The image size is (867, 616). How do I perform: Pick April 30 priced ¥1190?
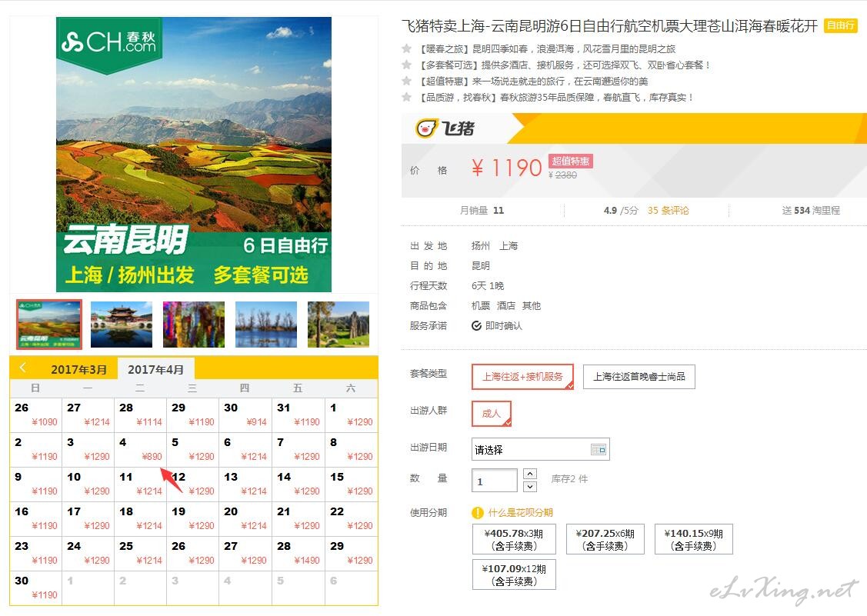(36, 588)
